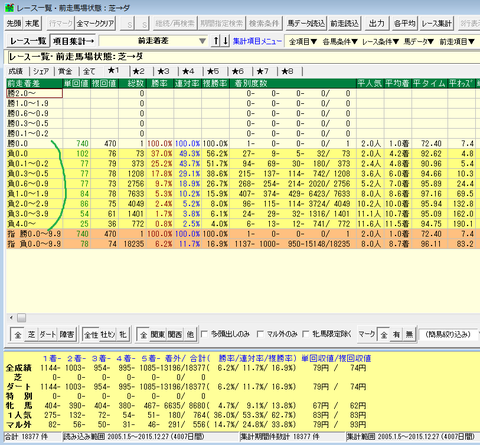Expand the 前走項目▼ menu
Image resolution: width=480 pixels, height=445 pixels.
457,41
